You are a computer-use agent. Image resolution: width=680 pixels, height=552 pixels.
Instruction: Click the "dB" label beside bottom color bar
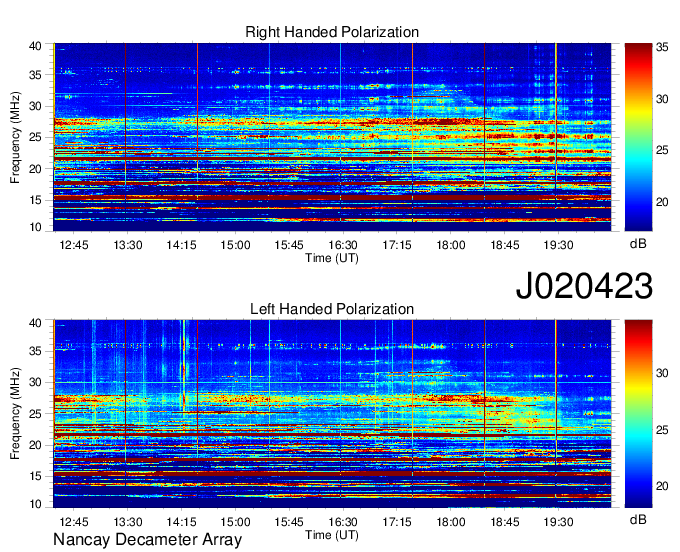(x=638, y=519)
